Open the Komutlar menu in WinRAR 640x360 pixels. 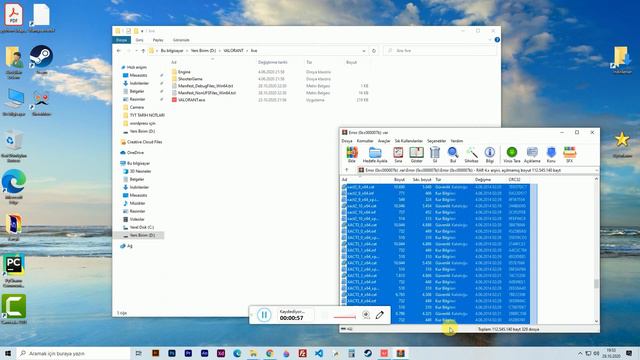[365, 141]
